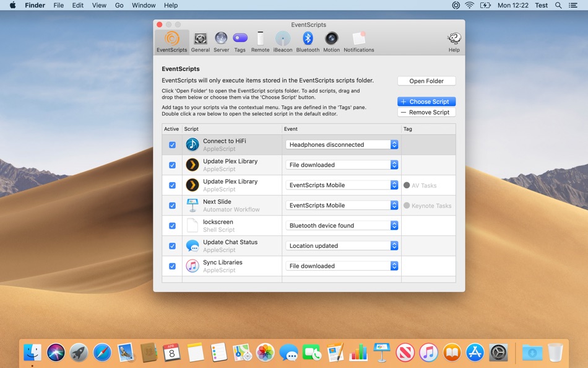The image size is (588, 368).
Task: Select the Tags toolbar icon
Action: coord(240,42)
